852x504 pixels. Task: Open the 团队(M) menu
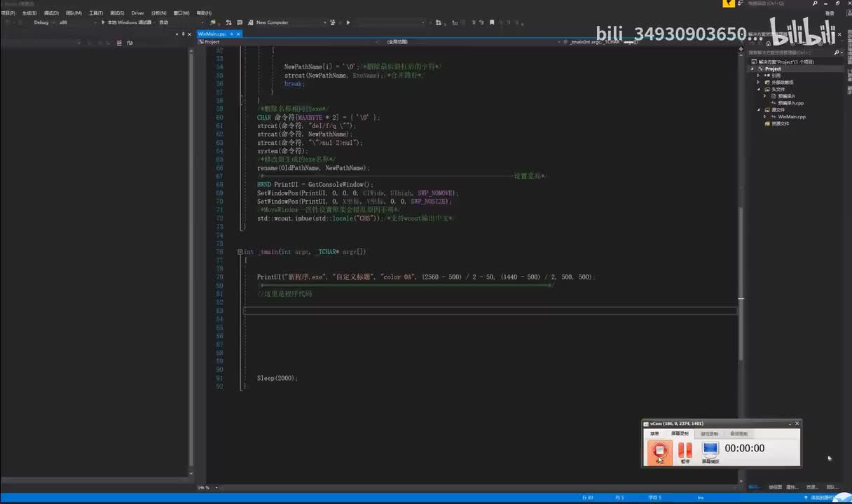(x=74, y=13)
